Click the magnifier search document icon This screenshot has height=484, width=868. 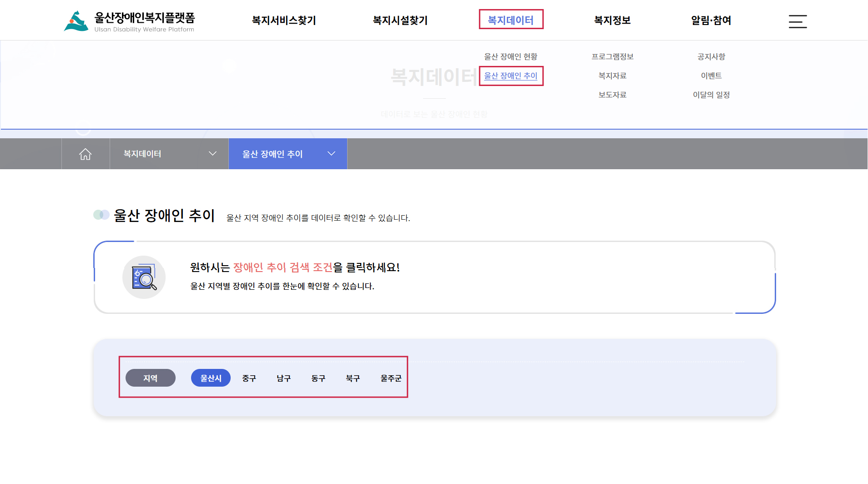(x=144, y=277)
